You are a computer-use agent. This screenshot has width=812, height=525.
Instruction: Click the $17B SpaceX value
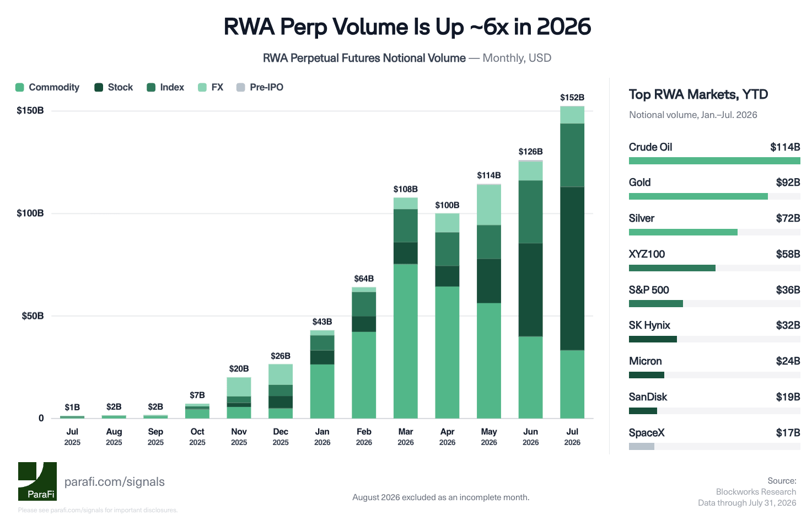[x=788, y=433]
